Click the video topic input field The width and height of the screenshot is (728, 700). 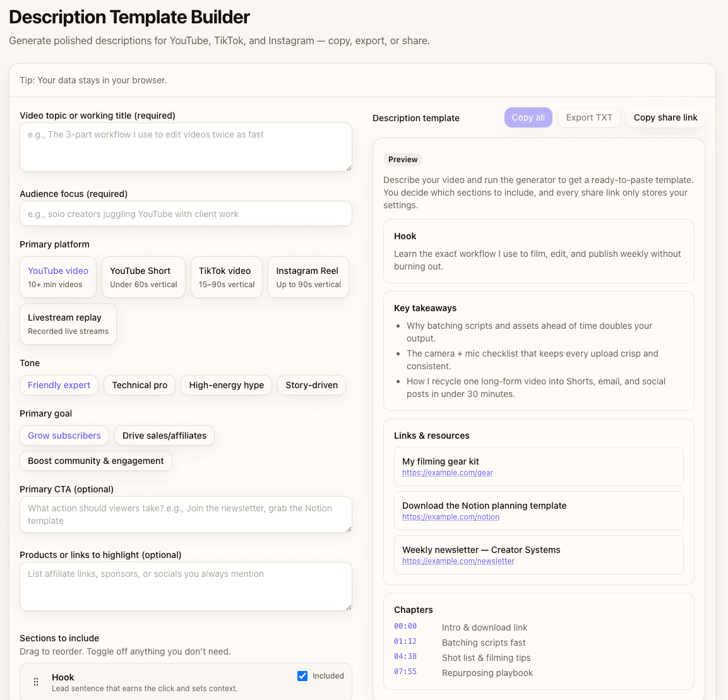[x=186, y=146]
